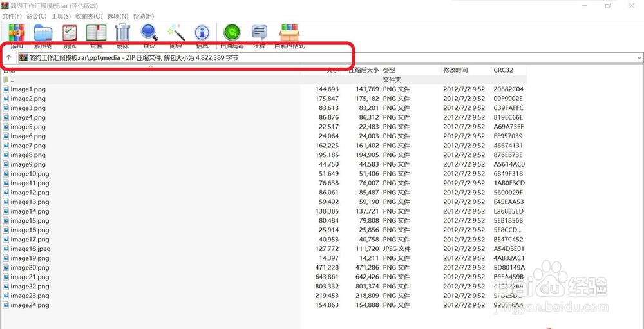Select file image13.png
644x329 pixels.
pos(30,202)
